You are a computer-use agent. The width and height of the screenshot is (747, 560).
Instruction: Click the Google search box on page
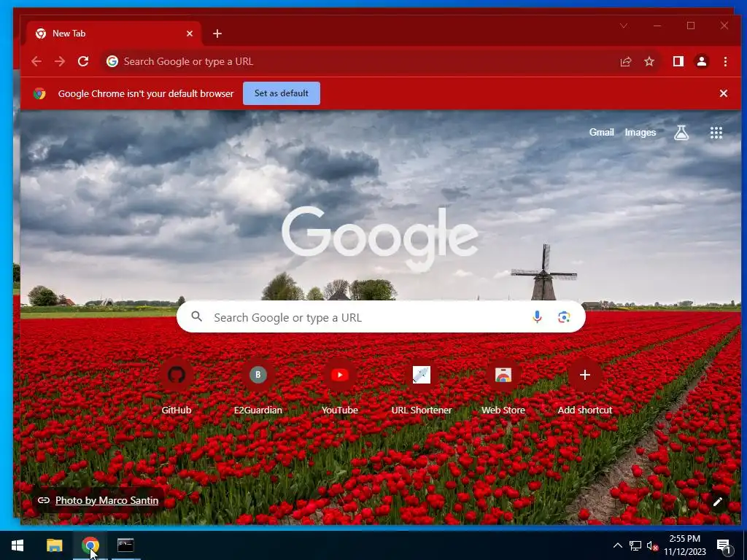pyautogui.click(x=381, y=317)
